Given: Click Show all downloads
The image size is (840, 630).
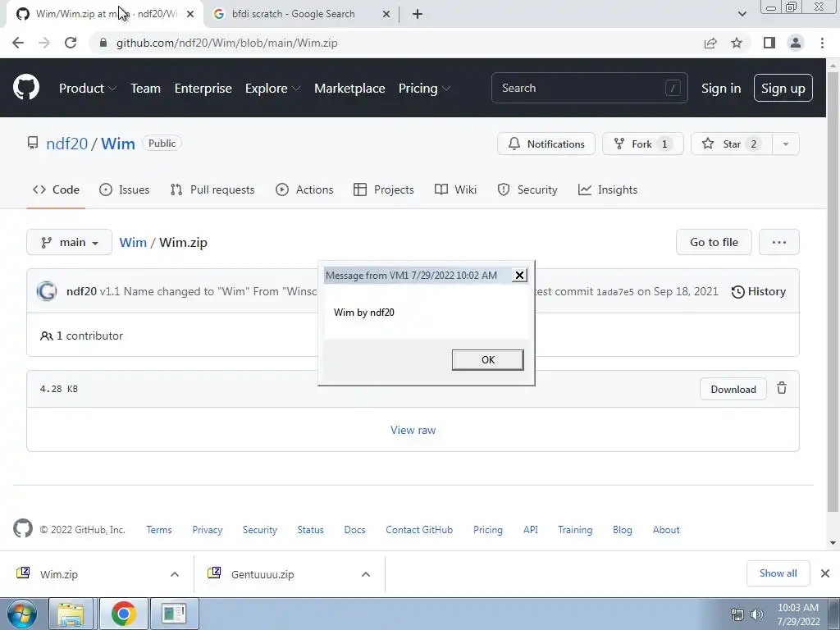Looking at the screenshot, I should 778,573.
